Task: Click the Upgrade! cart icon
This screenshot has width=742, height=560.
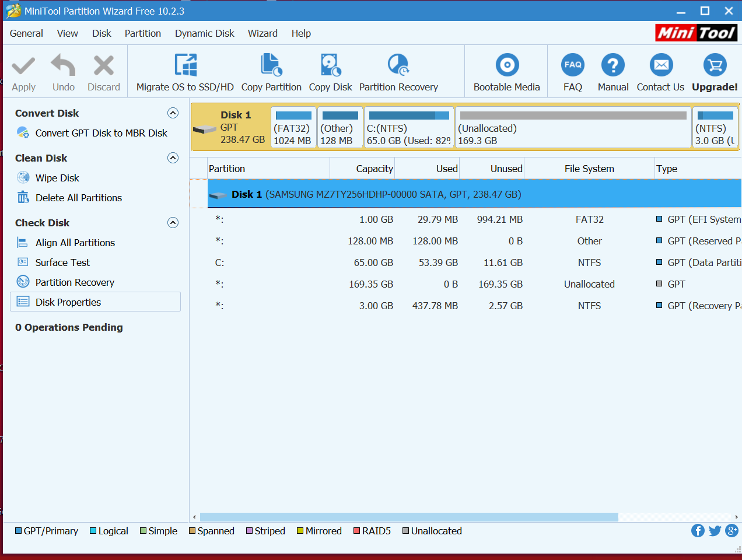Action: 715,65
